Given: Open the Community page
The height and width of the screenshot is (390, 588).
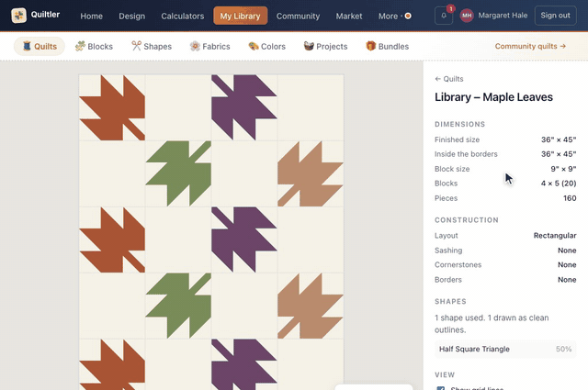Looking at the screenshot, I should pos(298,17).
